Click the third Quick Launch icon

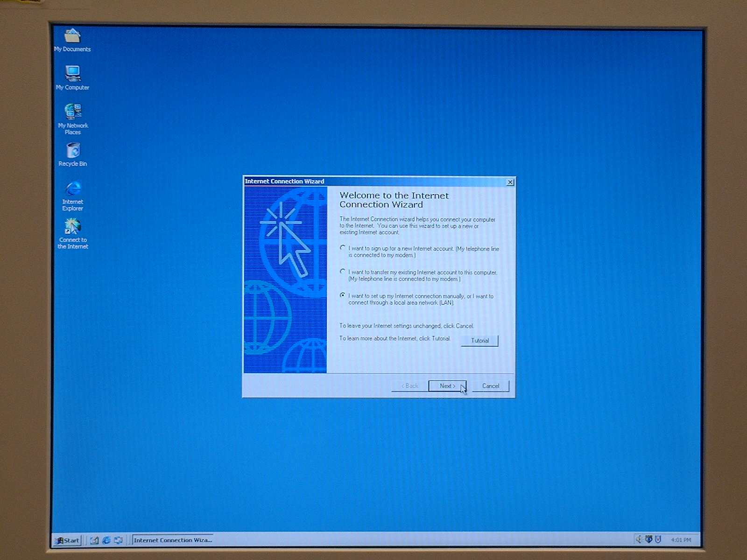click(118, 540)
